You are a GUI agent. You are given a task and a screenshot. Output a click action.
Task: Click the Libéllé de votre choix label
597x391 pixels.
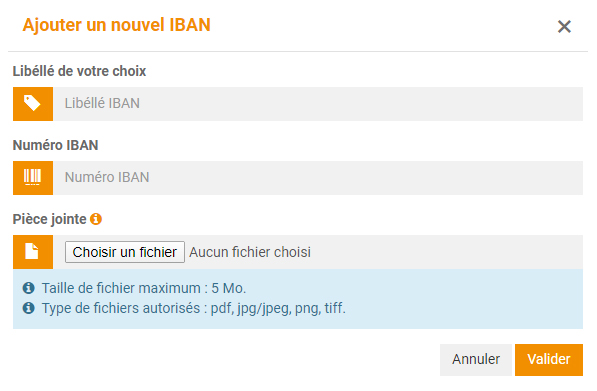(x=79, y=71)
